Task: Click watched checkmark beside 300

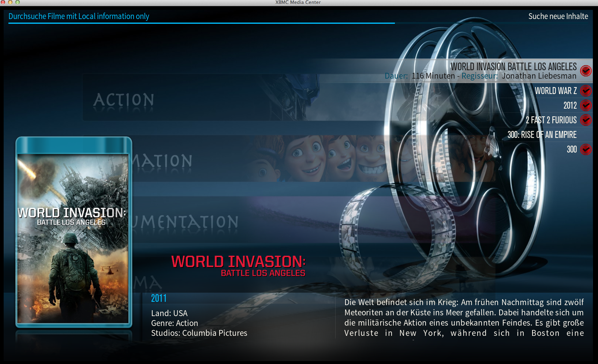Action: 586,149
